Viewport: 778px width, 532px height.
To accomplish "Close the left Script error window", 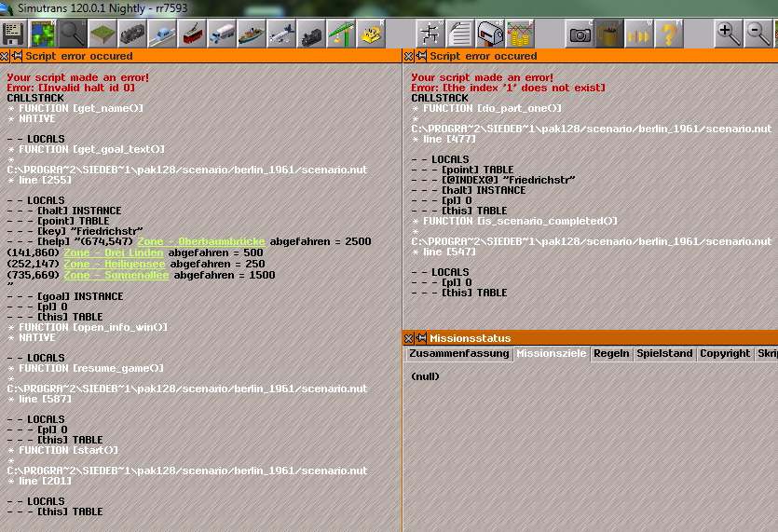I will point(5,56).
